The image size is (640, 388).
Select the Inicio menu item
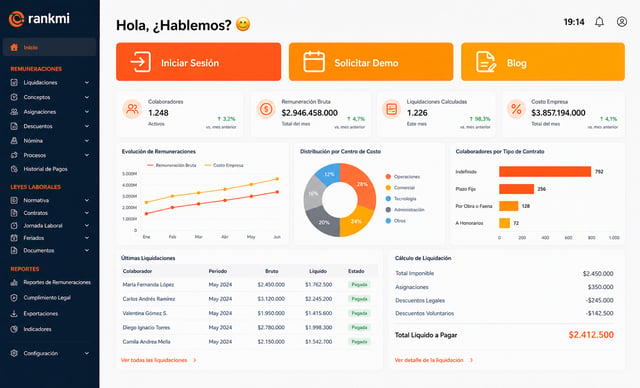coord(49,47)
